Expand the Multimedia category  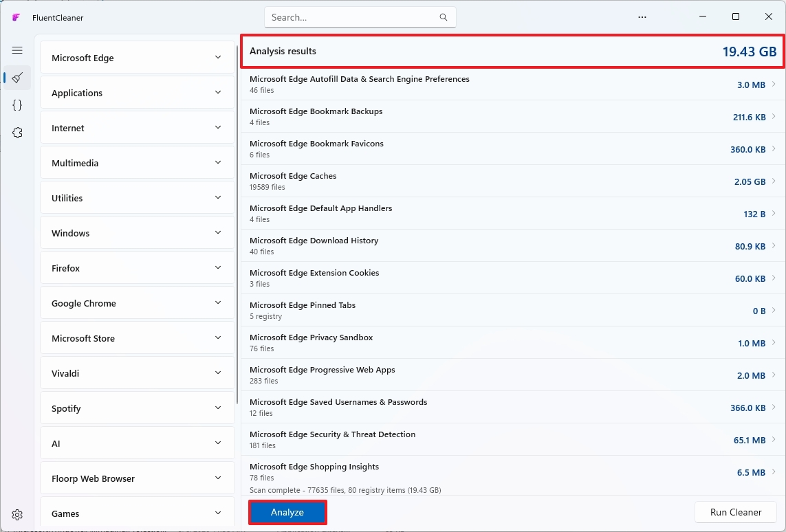point(138,163)
